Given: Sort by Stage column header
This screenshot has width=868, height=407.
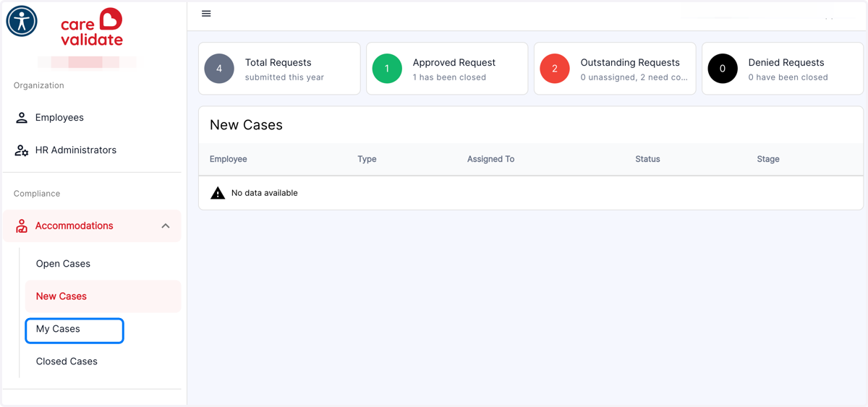Looking at the screenshot, I should tap(768, 159).
